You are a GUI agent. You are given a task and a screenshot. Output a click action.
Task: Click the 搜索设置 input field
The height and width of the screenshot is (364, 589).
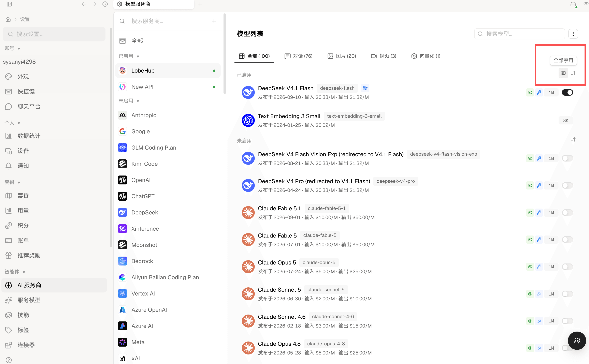54,34
